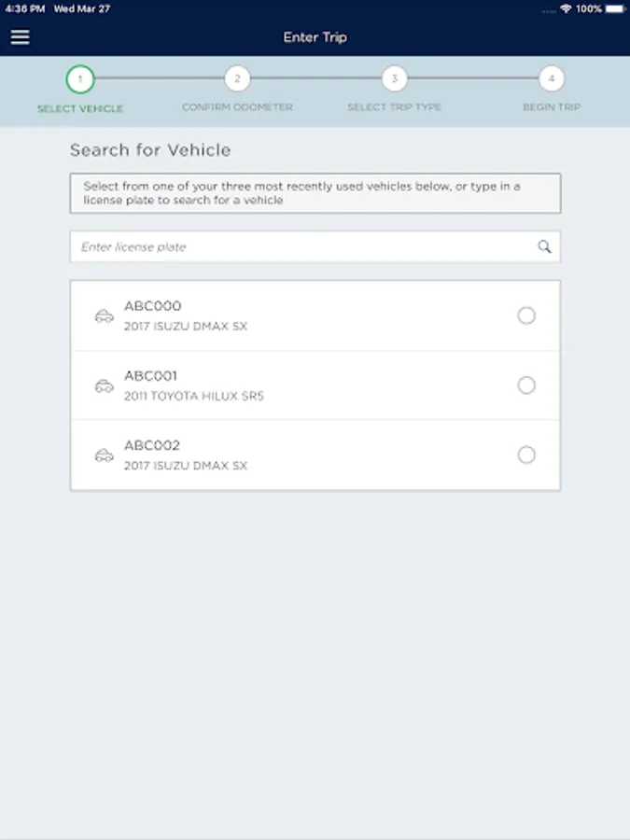Select the ABC002 radio button
This screenshot has width=630, height=840.
point(526,455)
